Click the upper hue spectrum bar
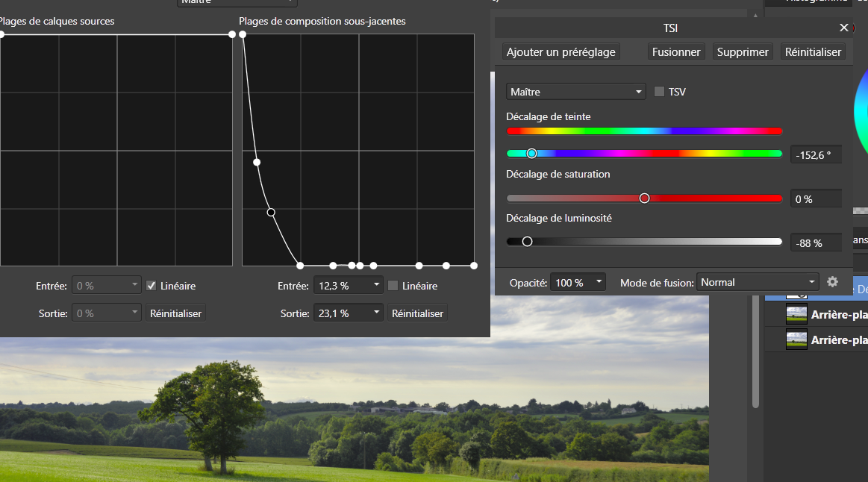 [x=644, y=131]
